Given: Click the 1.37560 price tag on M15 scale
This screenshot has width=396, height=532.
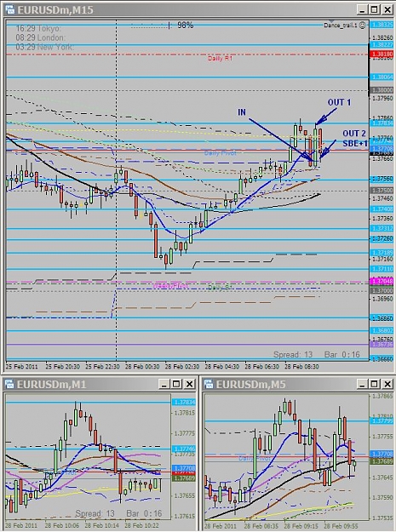Looking at the screenshot, I should (x=382, y=179).
